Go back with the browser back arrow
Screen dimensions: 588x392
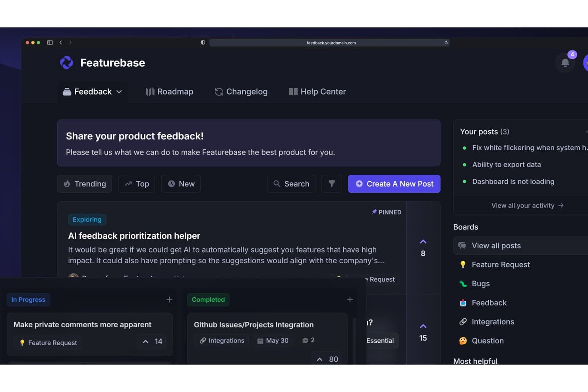coord(61,42)
